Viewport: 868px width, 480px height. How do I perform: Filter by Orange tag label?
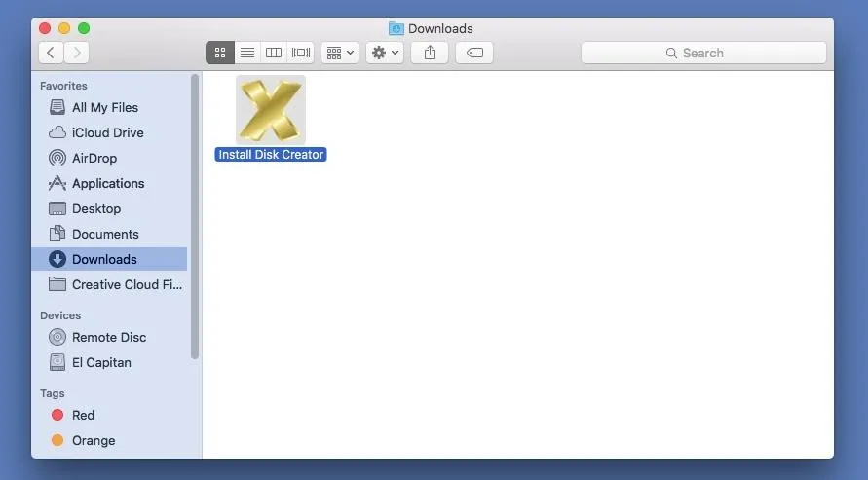click(94, 440)
